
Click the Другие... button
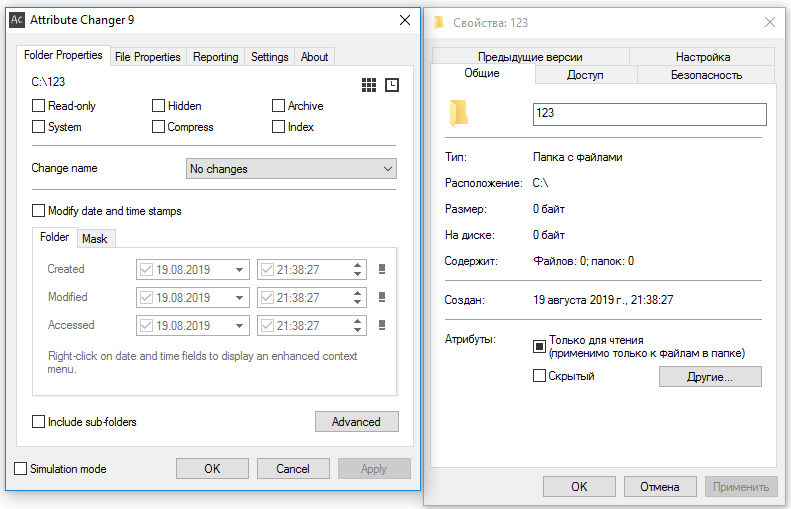click(x=710, y=377)
